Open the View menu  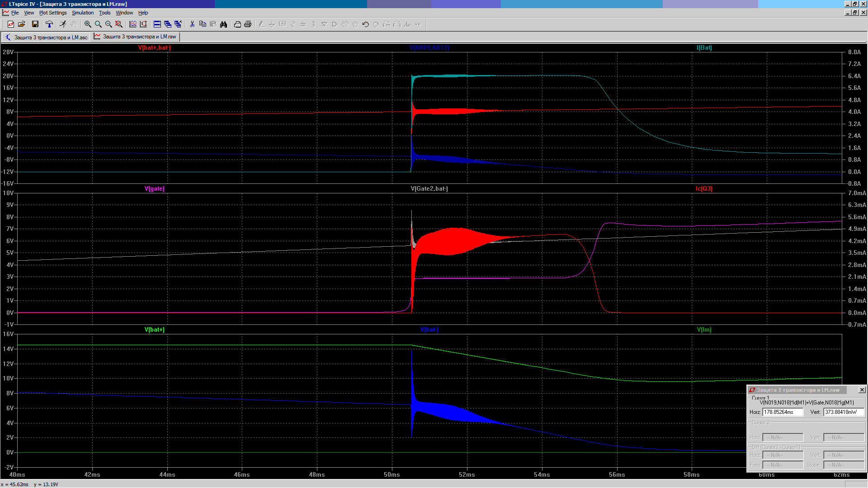29,13
